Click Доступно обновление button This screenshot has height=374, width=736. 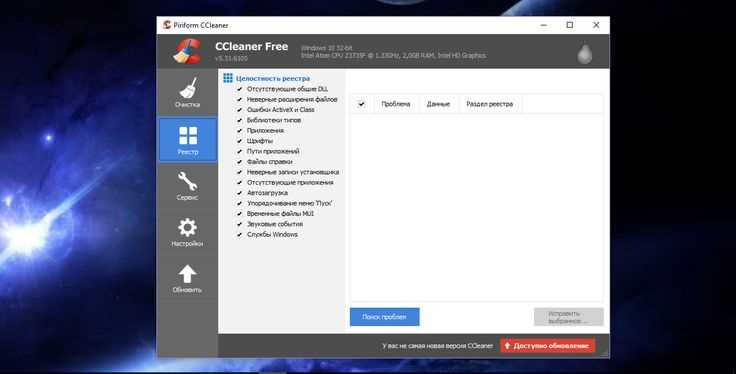pyautogui.click(x=547, y=346)
